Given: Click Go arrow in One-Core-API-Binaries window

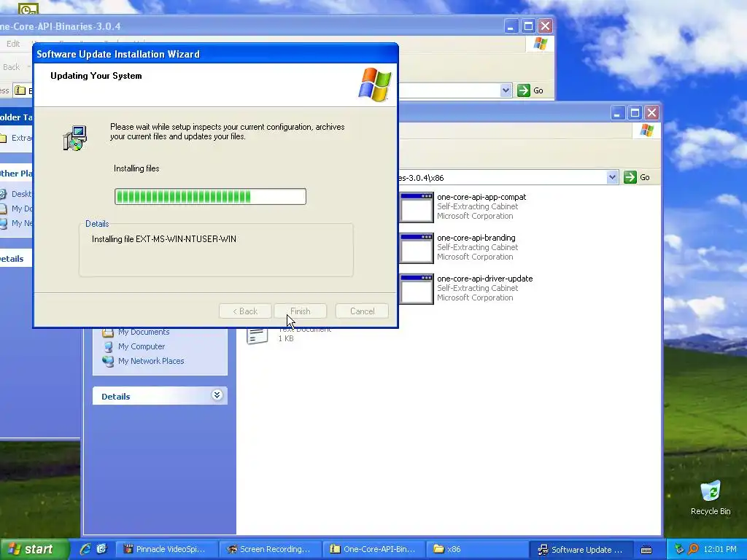Looking at the screenshot, I should point(524,90).
